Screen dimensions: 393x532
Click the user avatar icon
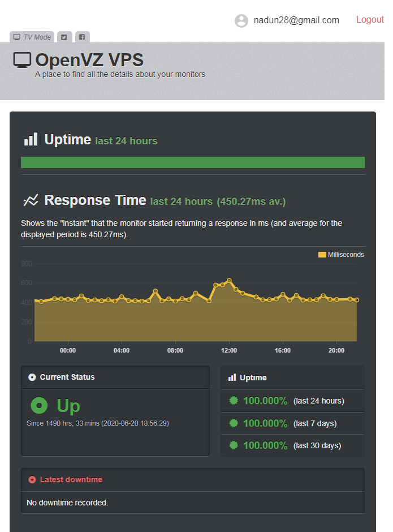[x=241, y=21]
